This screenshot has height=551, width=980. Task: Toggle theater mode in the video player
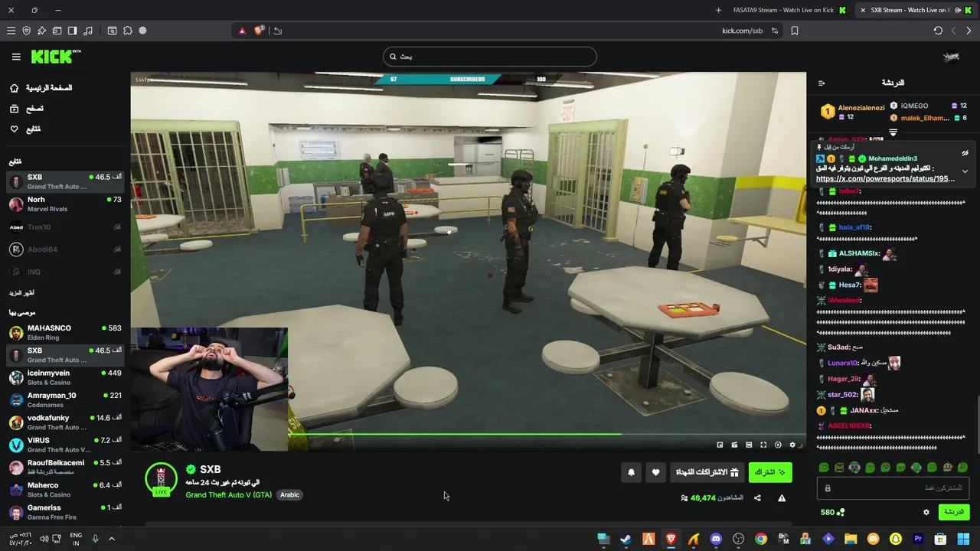749,445
